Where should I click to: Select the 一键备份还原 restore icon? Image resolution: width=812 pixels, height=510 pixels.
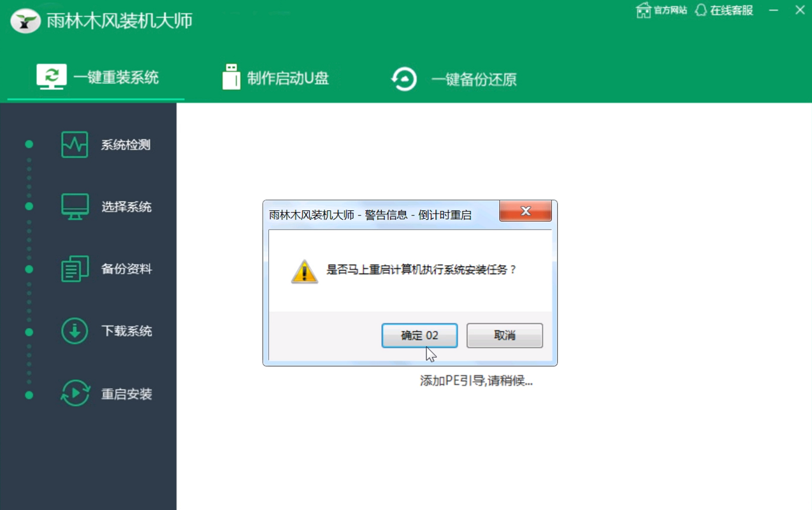[404, 79]
